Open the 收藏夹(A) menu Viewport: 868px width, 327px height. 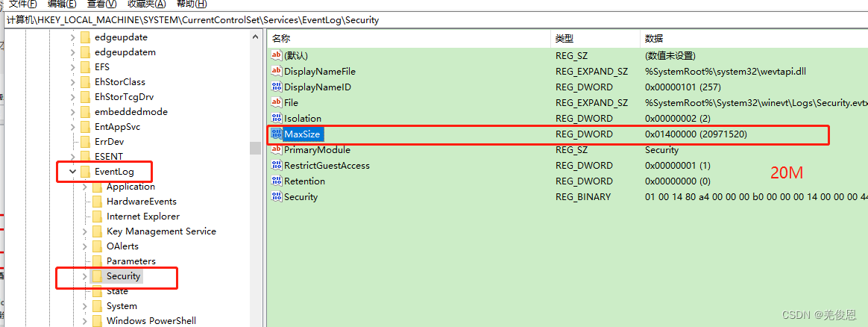coord(147,4)
